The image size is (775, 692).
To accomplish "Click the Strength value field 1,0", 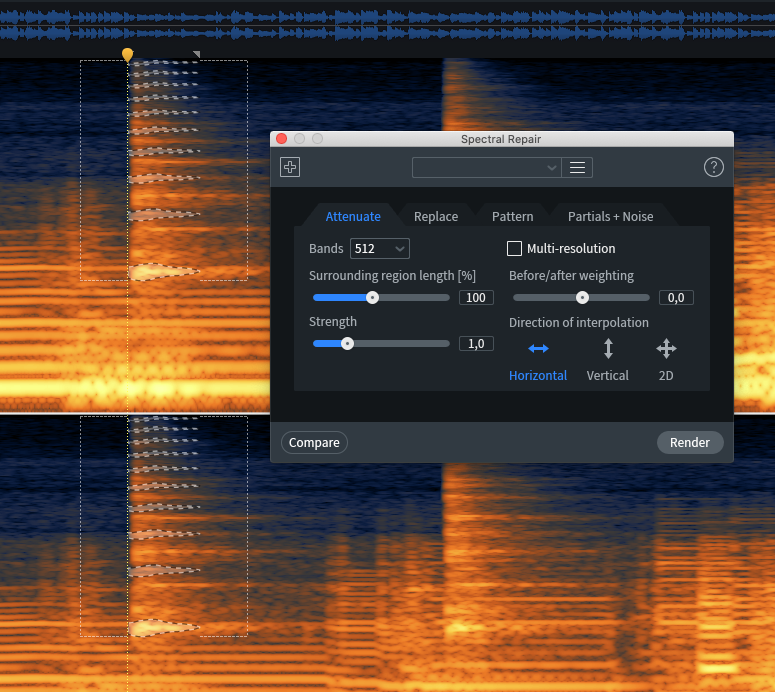I will pos(476,344).
